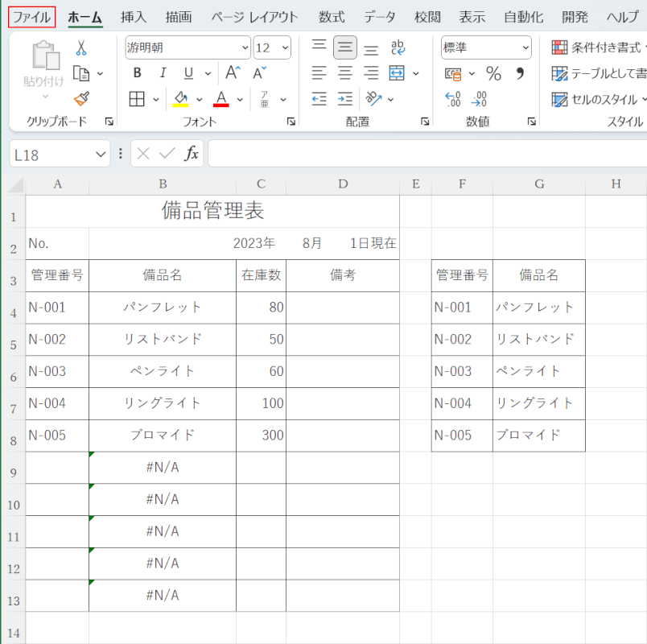
Task: Click the Increase Decimal icon
Action: pos(453,99)
